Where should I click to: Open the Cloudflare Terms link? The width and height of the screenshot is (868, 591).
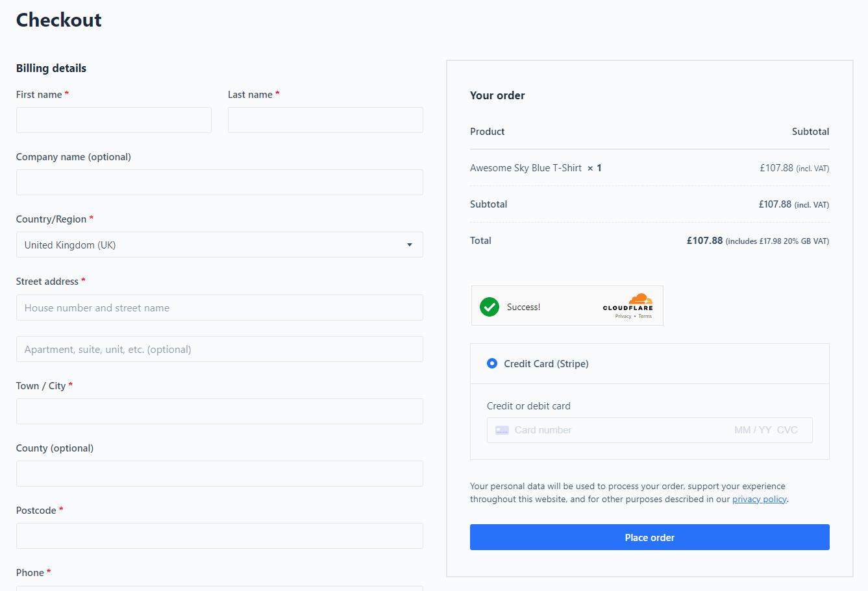tap(645, 317)
